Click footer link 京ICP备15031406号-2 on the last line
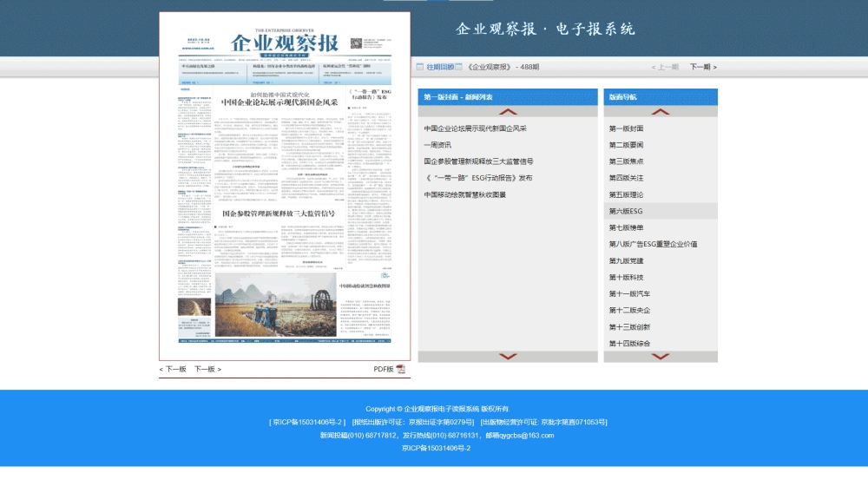The height and width of the screenshot is (493, 868). pyautogui.click(x=436, y=448)
